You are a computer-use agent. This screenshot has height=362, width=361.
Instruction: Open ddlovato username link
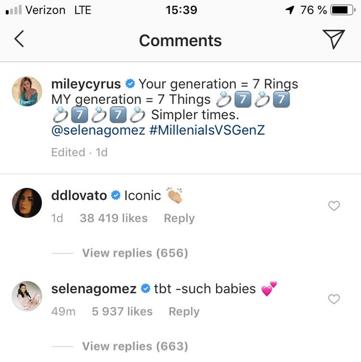pos(79,196)
